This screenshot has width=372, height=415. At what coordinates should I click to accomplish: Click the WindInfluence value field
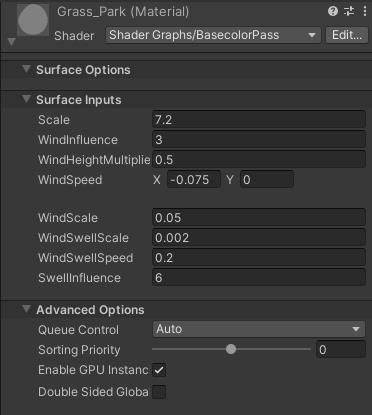coord(259,140)
